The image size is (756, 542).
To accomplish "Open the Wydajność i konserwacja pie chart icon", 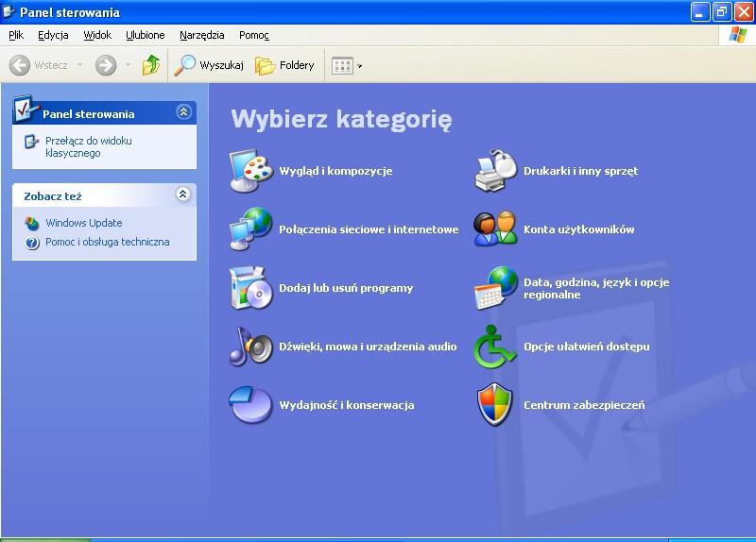I will tap(250, 405).
